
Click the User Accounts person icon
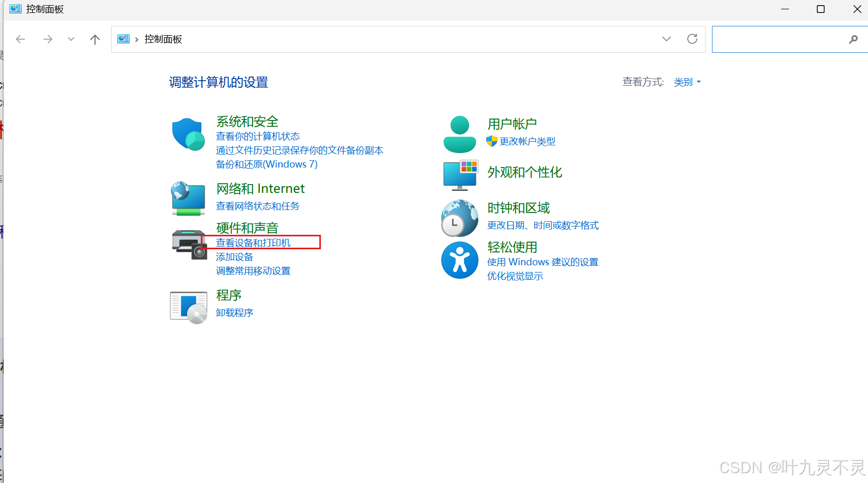(x=459, y=134)
